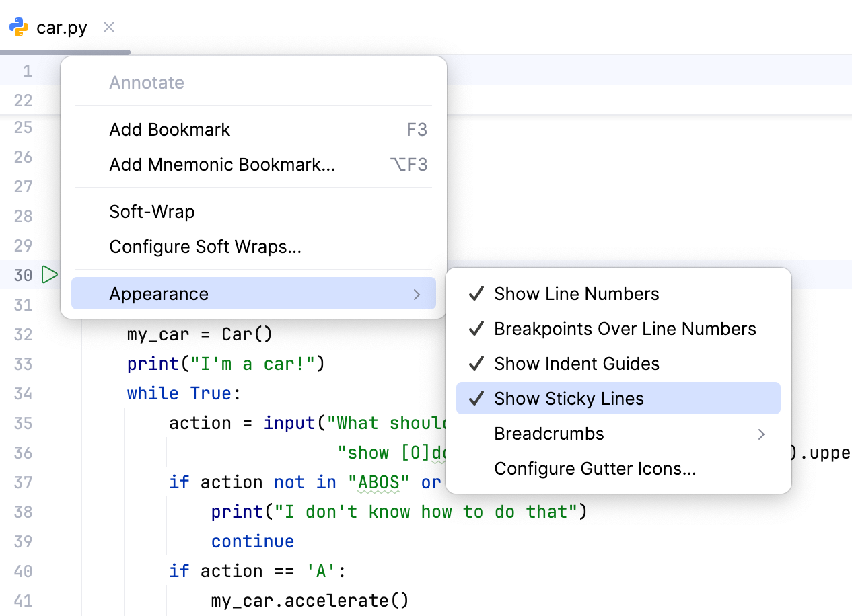Screen dimensions: 852x616
Task: Uncheck Breakpoints Over Line Numbers
Action: [x=625, y=329]
